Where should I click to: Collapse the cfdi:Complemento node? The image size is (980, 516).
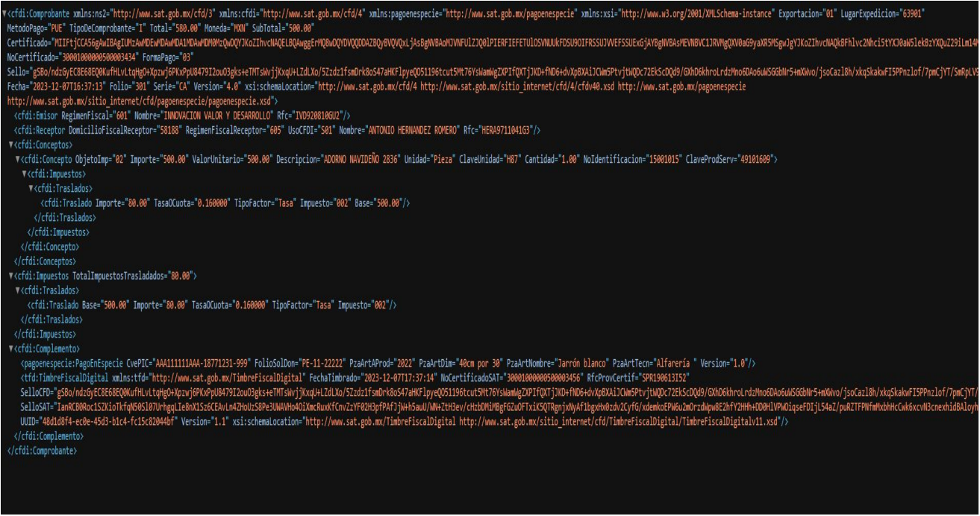(10, 349)
